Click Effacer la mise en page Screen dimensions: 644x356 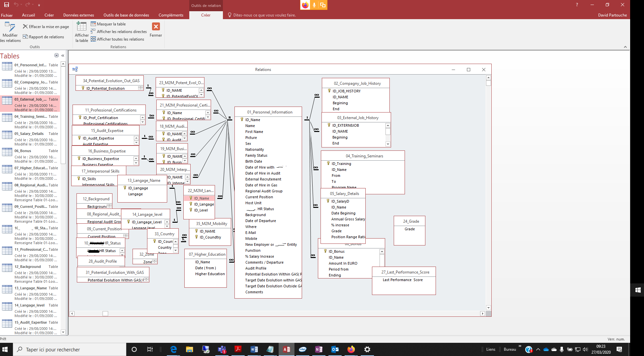[x=46, y=27]
